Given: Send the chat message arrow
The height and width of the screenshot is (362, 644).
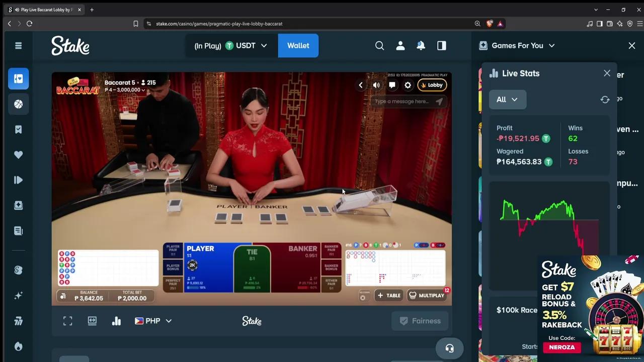Looking at the screenshot, I should pyautogui.click(x=439, y=102).
